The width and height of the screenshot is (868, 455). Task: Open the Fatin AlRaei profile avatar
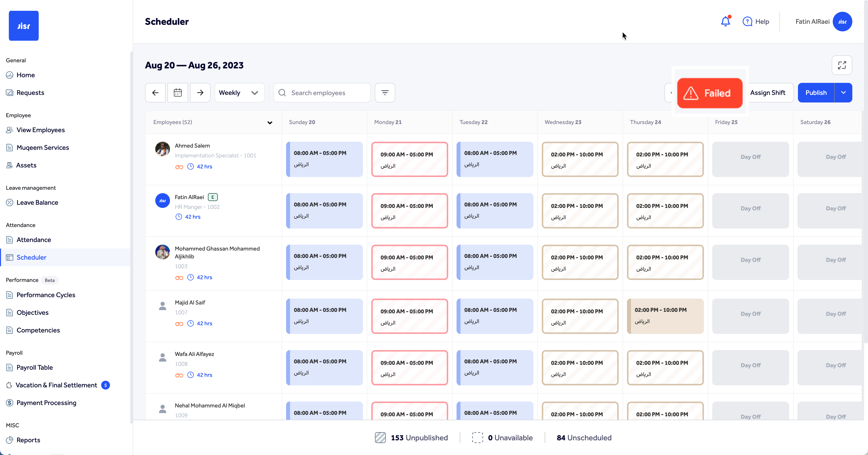pos(842,21)
